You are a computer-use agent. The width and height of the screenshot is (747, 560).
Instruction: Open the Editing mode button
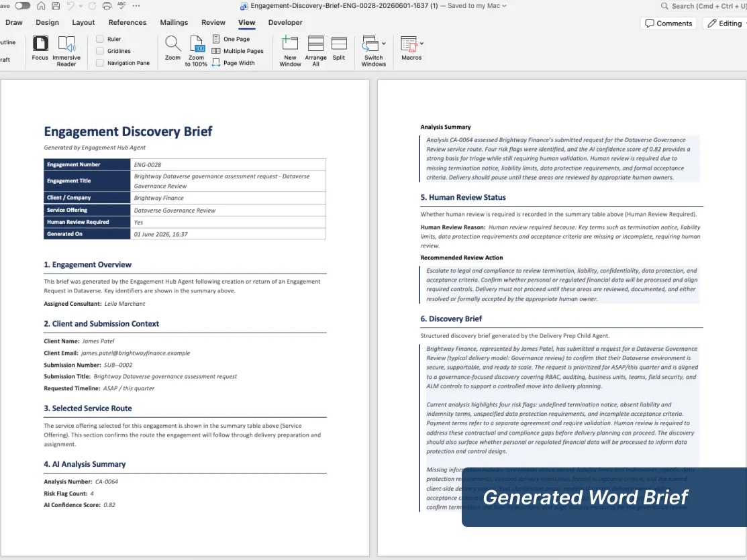tap(726, 23)
